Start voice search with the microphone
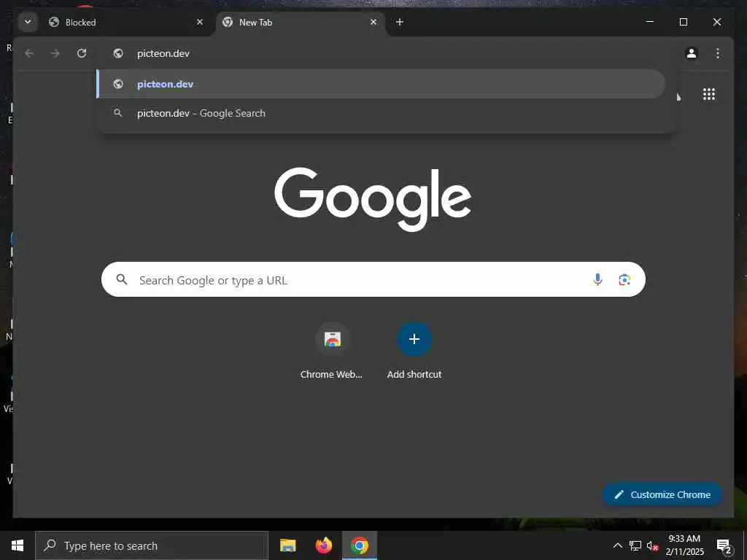 coord(597,279)
